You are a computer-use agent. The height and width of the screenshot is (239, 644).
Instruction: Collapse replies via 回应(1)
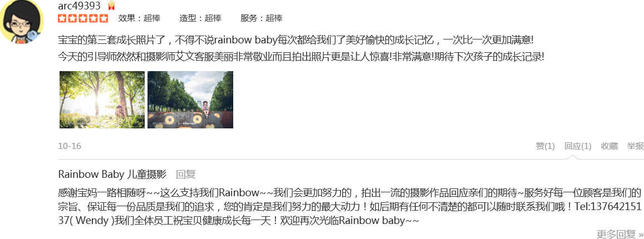tap(578, 146)
